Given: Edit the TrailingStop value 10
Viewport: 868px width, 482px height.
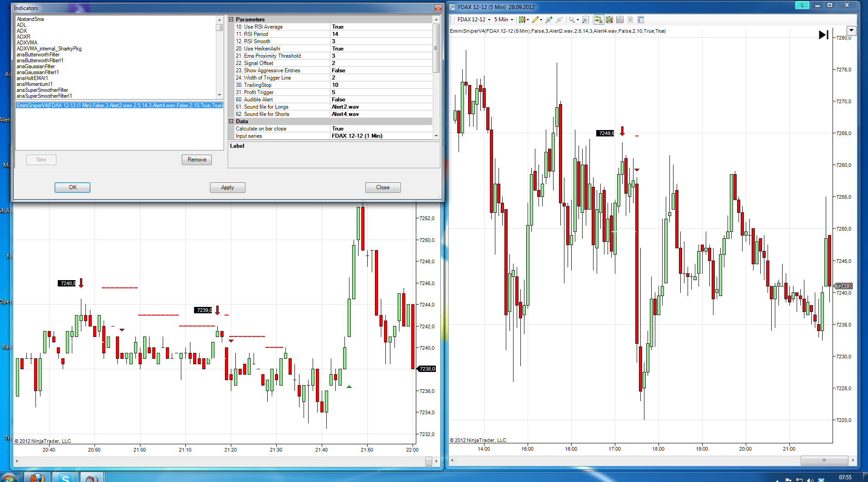Looking at the screenshot, I should (x=381, y=85).
